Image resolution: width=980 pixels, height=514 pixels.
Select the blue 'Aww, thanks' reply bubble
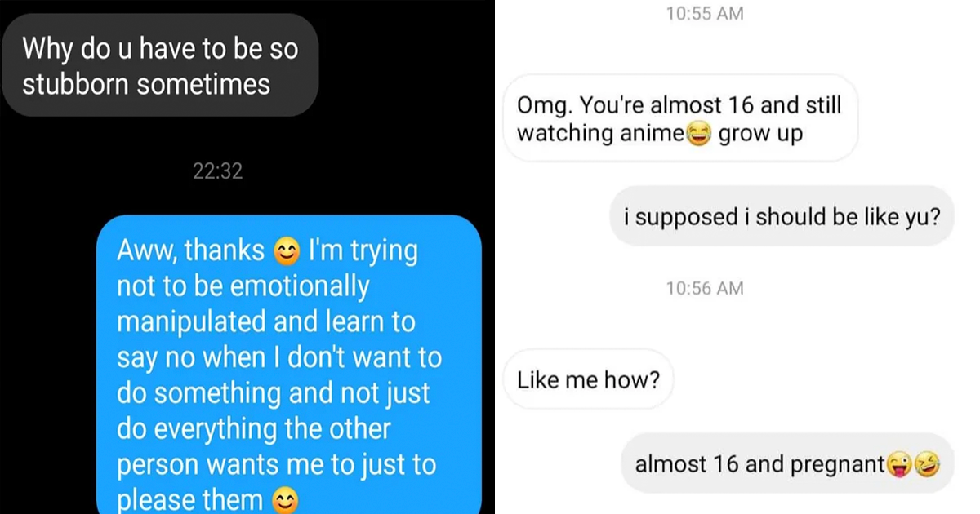pos(289,365)
